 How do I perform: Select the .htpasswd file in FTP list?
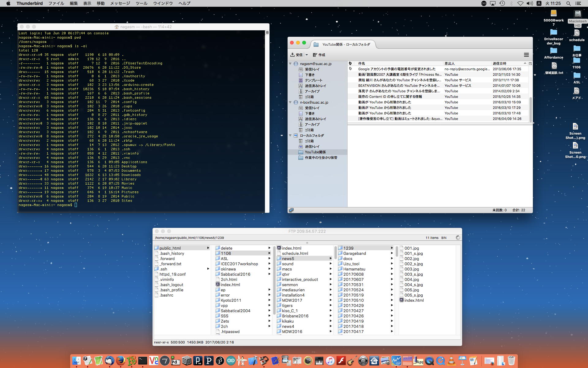(x=230, y=332)
